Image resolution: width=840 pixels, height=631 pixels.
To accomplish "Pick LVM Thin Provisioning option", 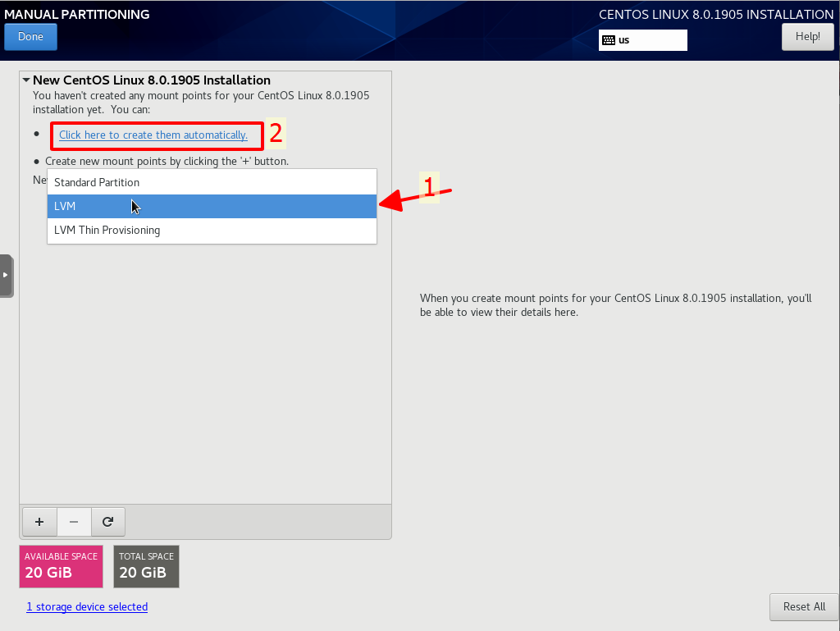I will click(x=212, y=231).
